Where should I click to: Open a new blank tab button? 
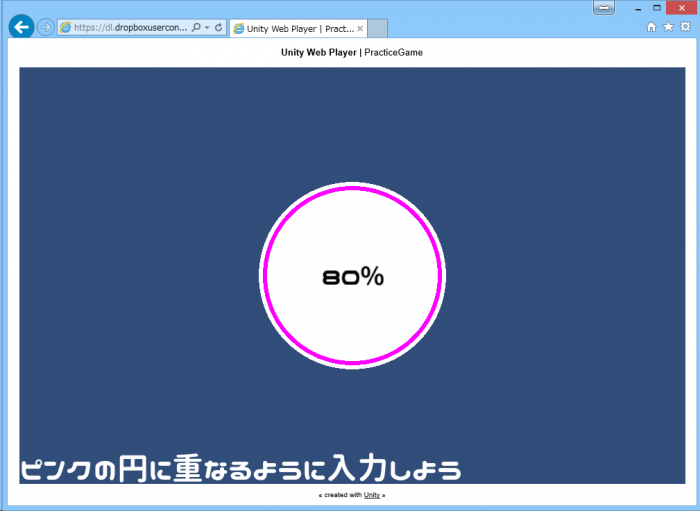(x=377, y=29)
